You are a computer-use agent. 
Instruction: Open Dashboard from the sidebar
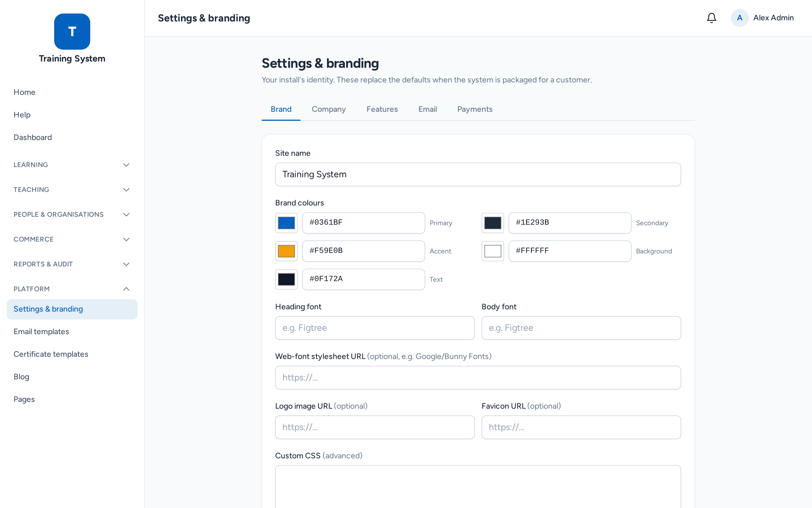[x=72, y=137]
